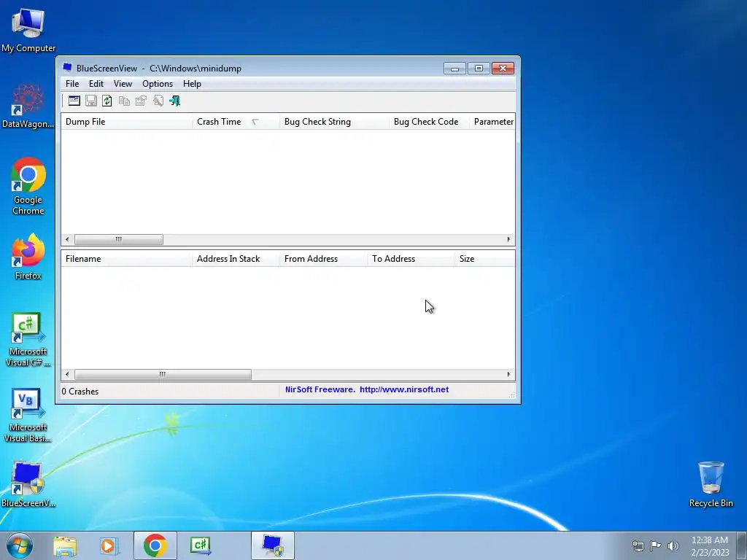Image resolution: width=747 pixels, height=560 pixels.
Task: Click the Show Desktop button at taskbar end
Action: coord(742,545)
